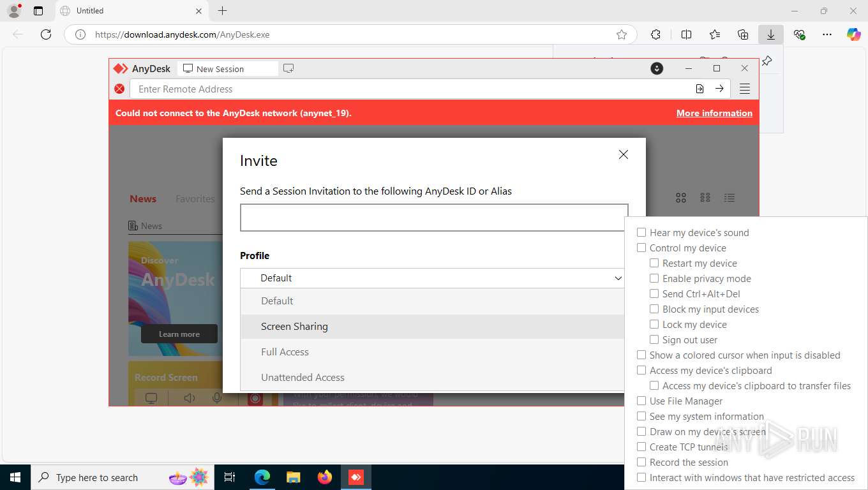
Task: Check Sign out user option
Action: [654, 339]
